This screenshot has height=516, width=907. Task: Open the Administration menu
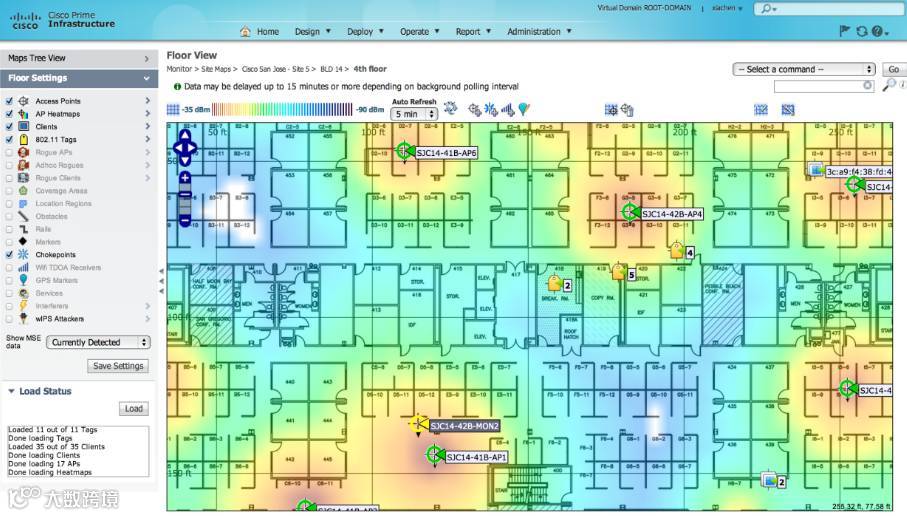point(539,31)
